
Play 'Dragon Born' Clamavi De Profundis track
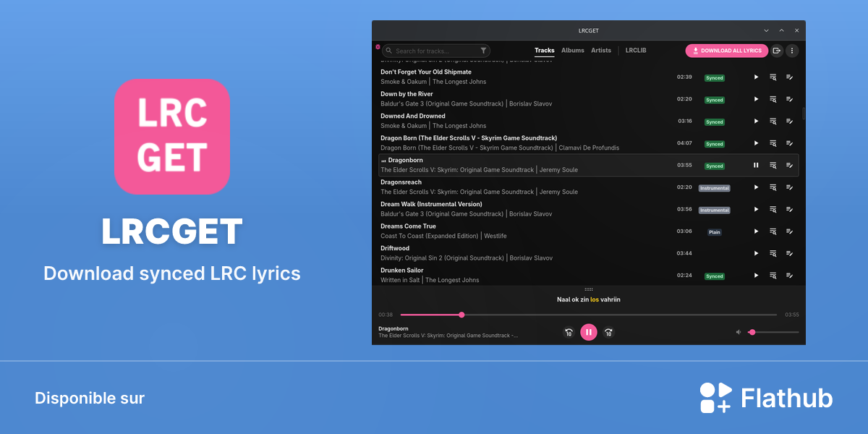(756, 143)
